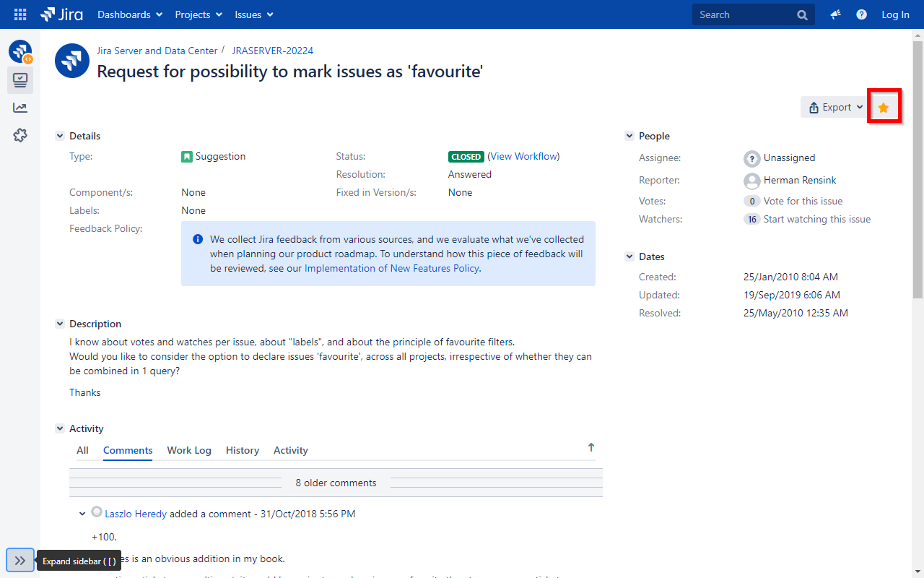Click the Suggestion type icon
The height and width of the screenshot is (578, 924).
coord(187,156)
